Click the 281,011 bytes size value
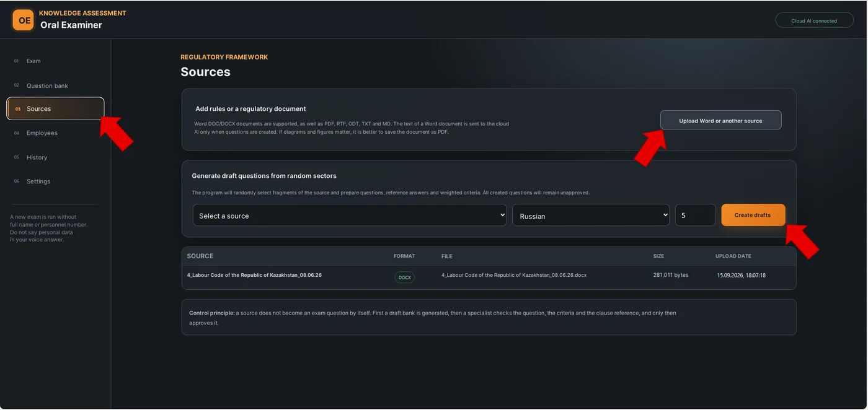The width and height of the screenshot is (868, 410). [671, 275]
